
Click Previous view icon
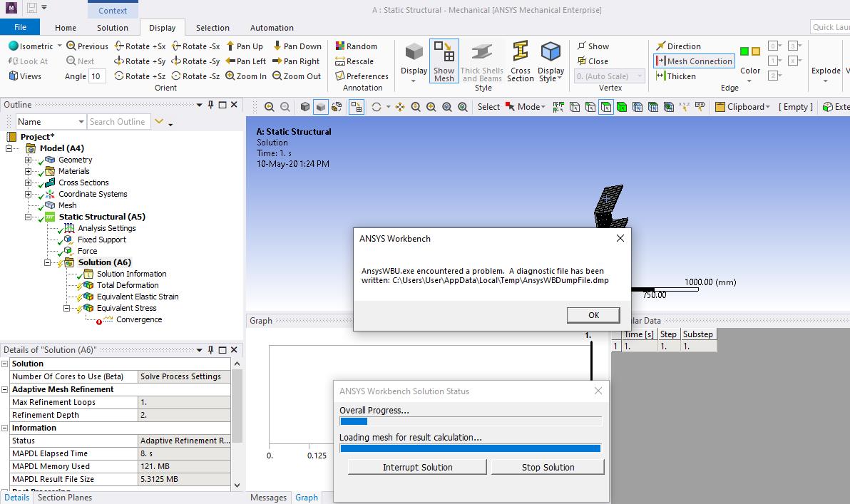click(x=71, y=46)
